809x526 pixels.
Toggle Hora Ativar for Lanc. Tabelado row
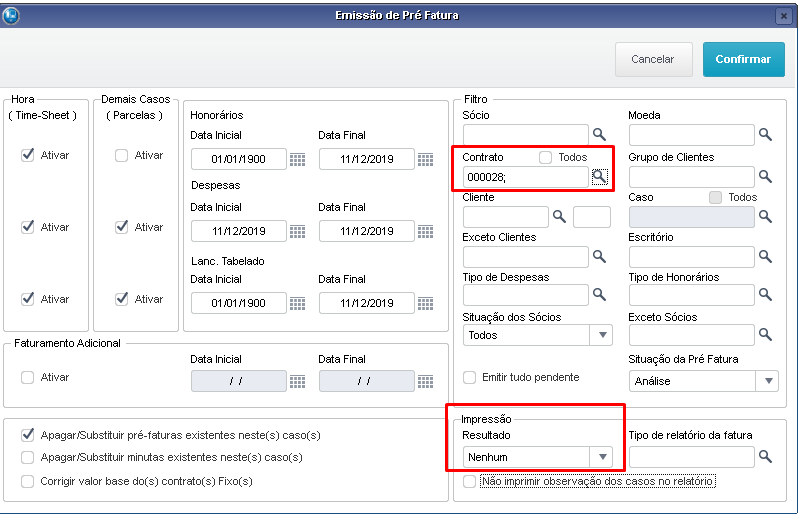tap(28, 298)
